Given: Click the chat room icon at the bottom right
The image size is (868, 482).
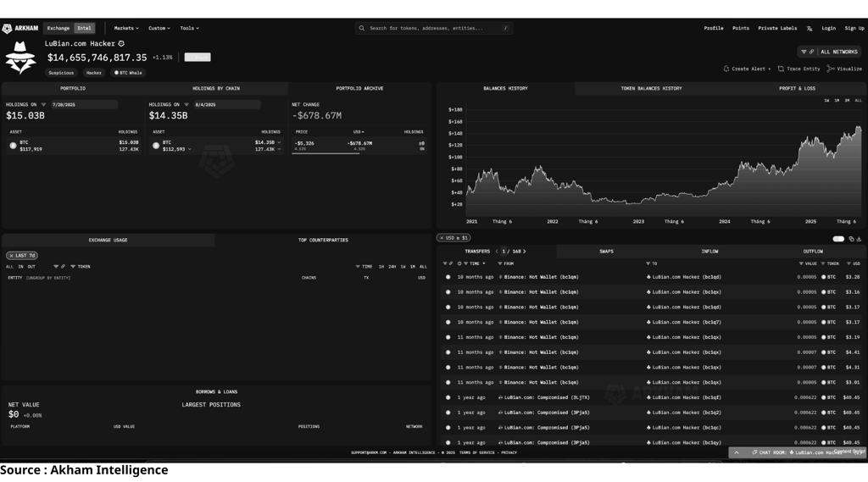Looking at the screenshot, I should 754,452.
